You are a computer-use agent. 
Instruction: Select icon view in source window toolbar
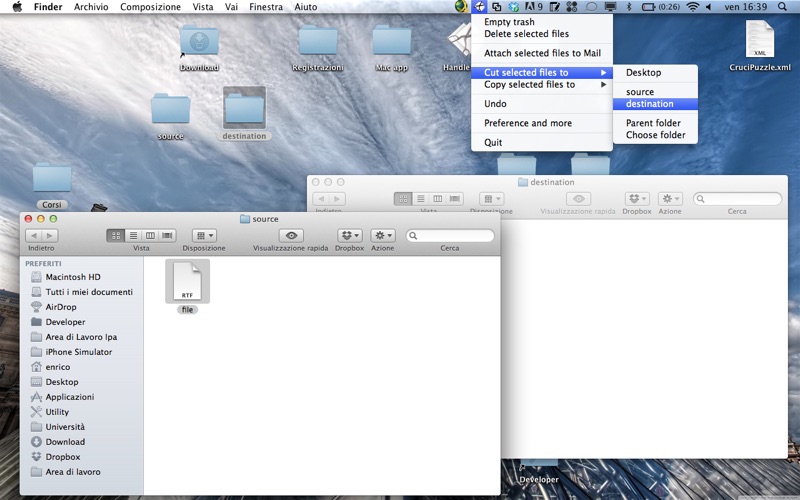tap(116, 235)
